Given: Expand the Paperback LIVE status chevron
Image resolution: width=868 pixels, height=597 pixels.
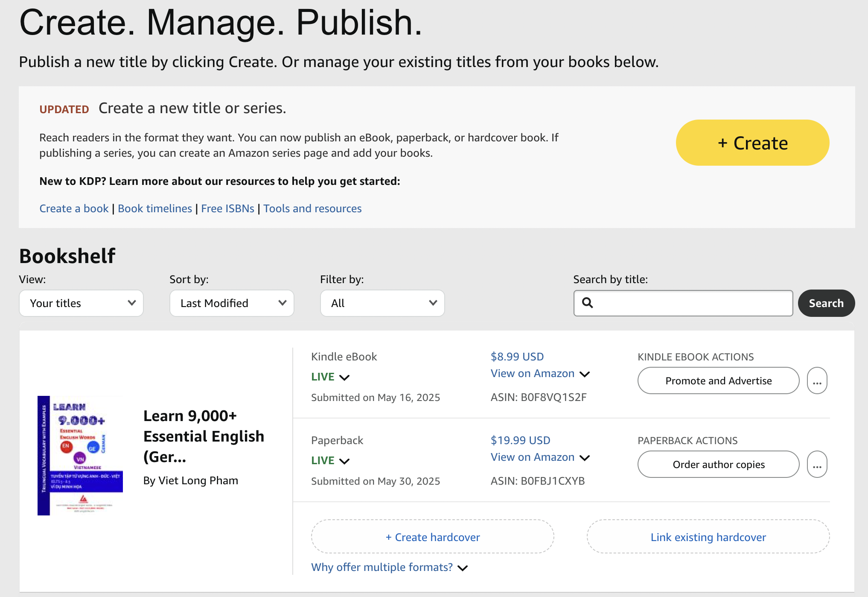Looking at the screenshot, I should point(344,461).
